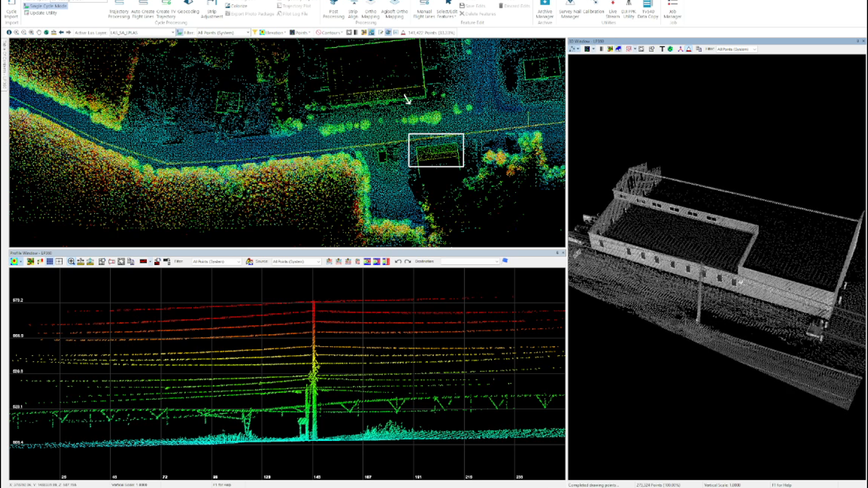Undo the last edit in the Profile Window
The width and height of the screenshot is (868, 488).
tap(398, 261)
